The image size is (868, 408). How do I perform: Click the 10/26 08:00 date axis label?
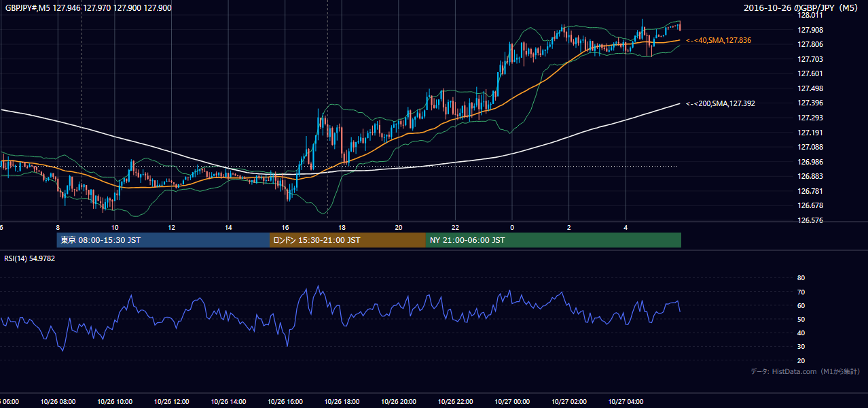(58, 402)
